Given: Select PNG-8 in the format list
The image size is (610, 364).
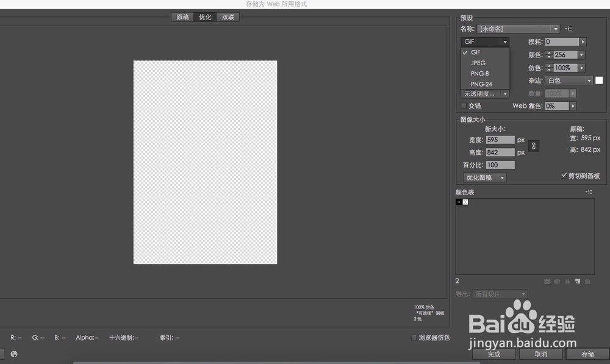Looking at the screenshot, I should (x=485, y=74).
